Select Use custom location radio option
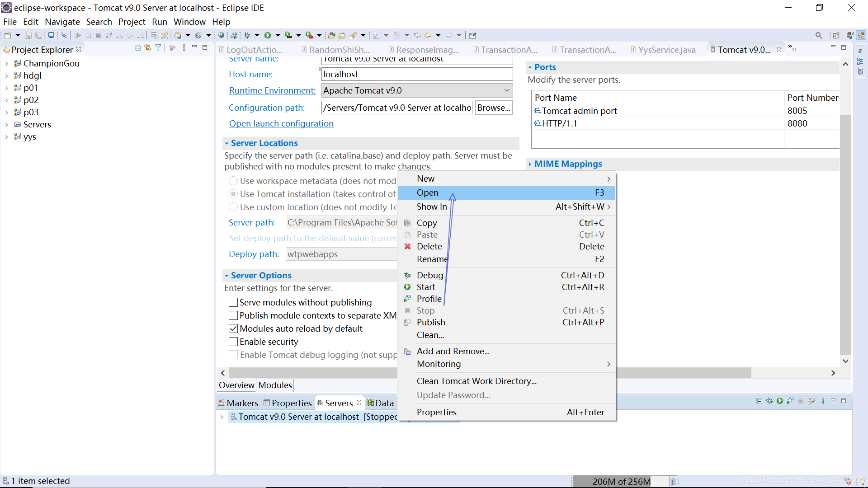The image size is (868, 488). [233, 207]
